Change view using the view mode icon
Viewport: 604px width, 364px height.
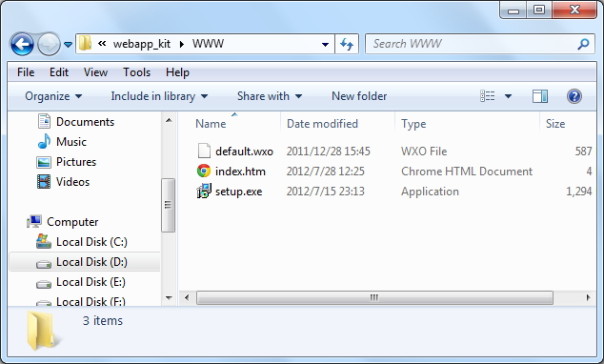488,96
